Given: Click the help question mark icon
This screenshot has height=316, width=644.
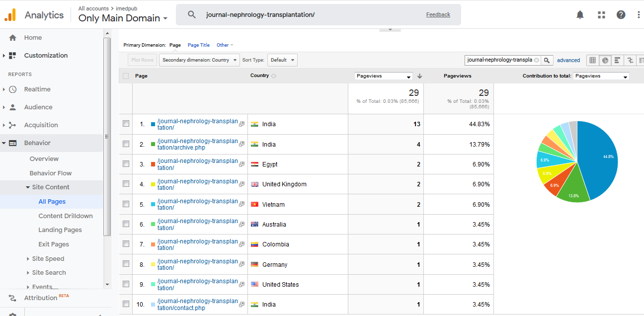Looking at the screenshot, I should point(621,15).
